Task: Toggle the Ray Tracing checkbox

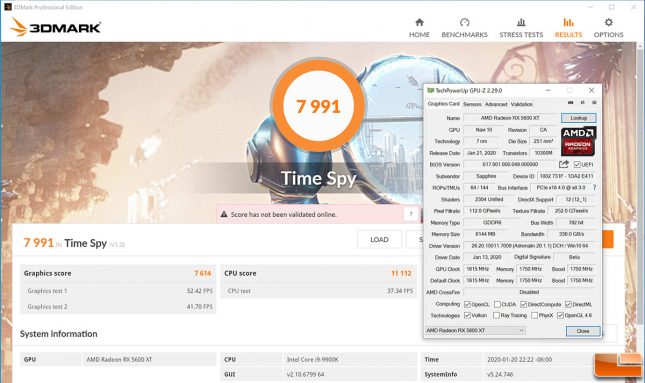Action: point(497,316)
